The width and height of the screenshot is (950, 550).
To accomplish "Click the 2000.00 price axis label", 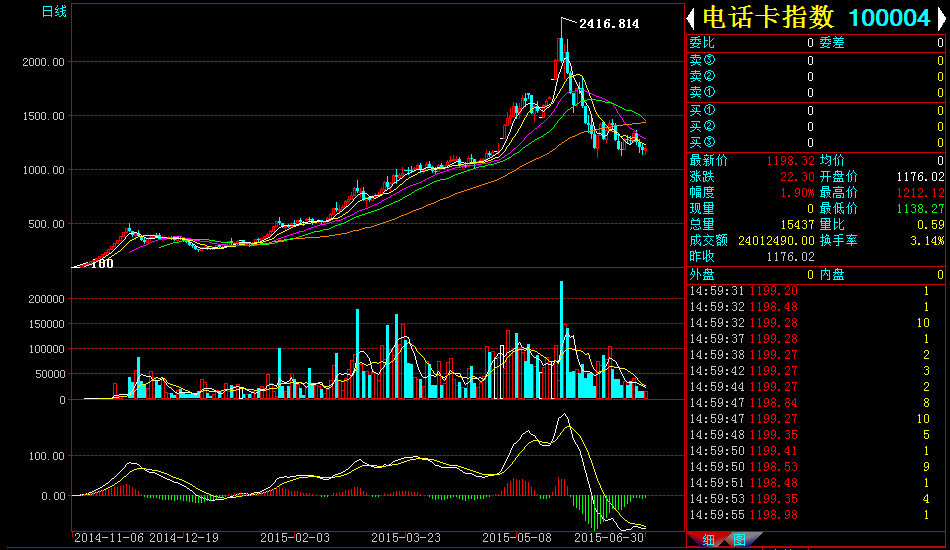I will [x=44, y=62].
